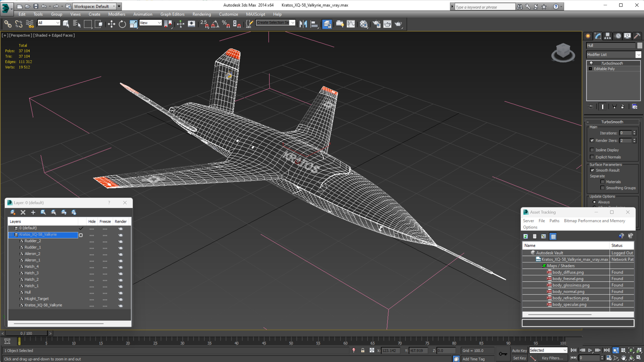Collapse the TurboSmooth rollout
Screen dimensions: 644x362
point(612,122)
